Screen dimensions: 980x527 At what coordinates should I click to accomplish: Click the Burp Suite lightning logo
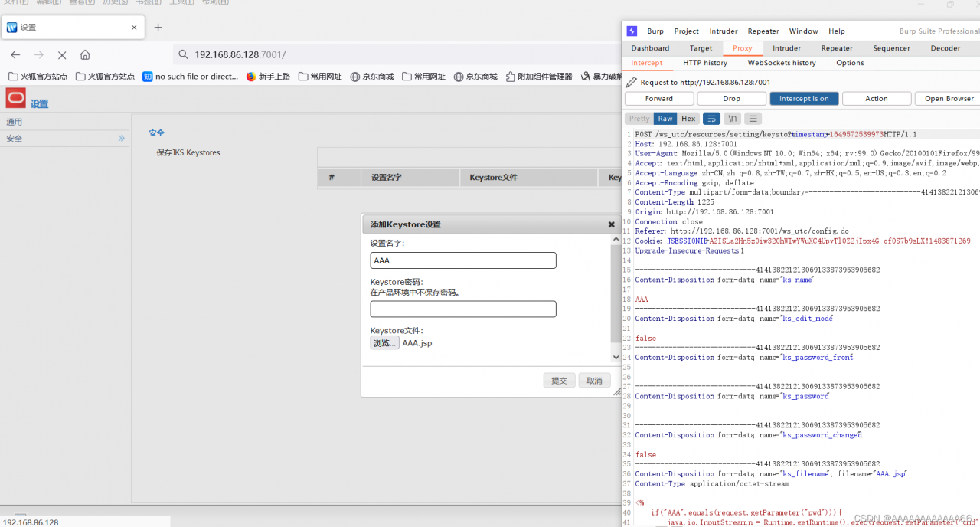(x=632, y=31)
